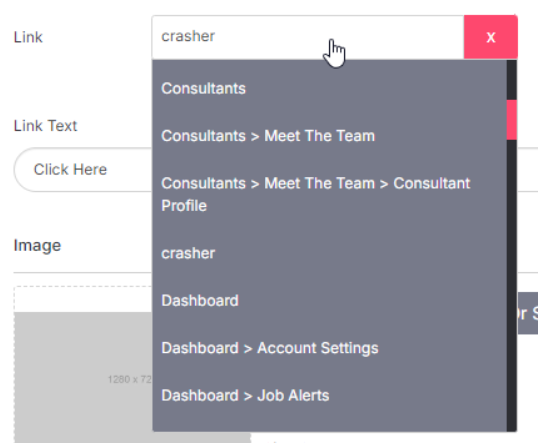
Task: Pick Dashboard > Job Alerts
Action: tap(329, 395)
